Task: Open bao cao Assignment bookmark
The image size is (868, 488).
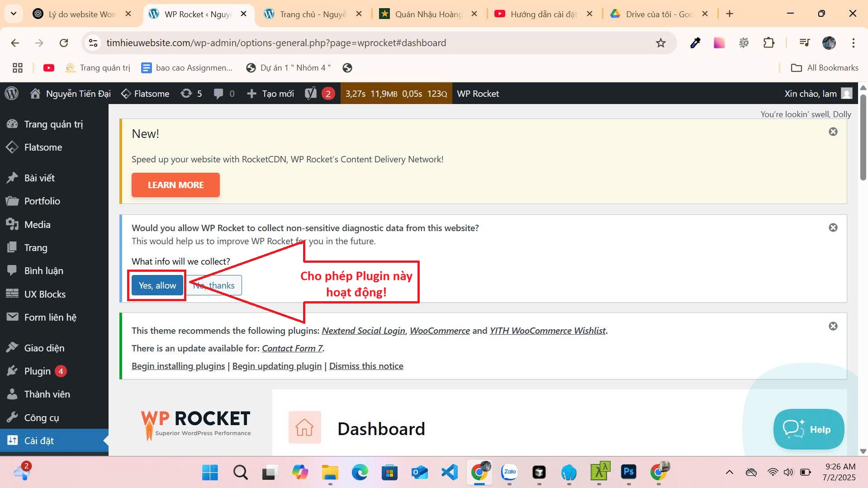Action: point(187,68)
